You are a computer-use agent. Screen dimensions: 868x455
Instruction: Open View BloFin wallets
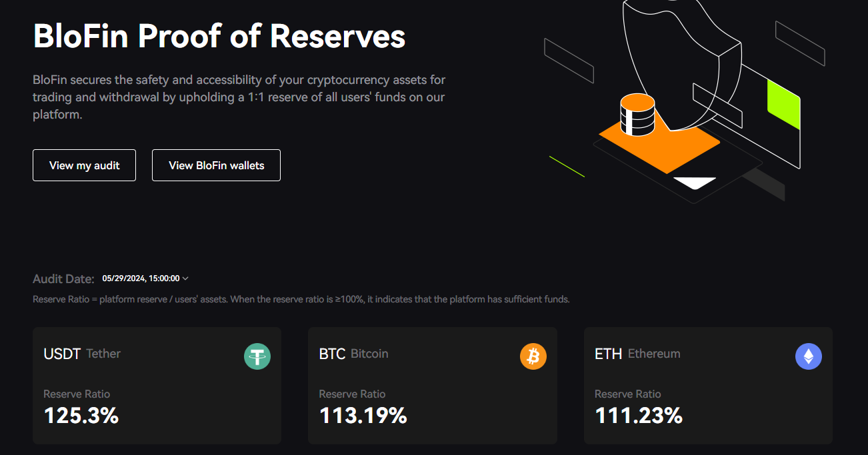[x=216, y=165]
